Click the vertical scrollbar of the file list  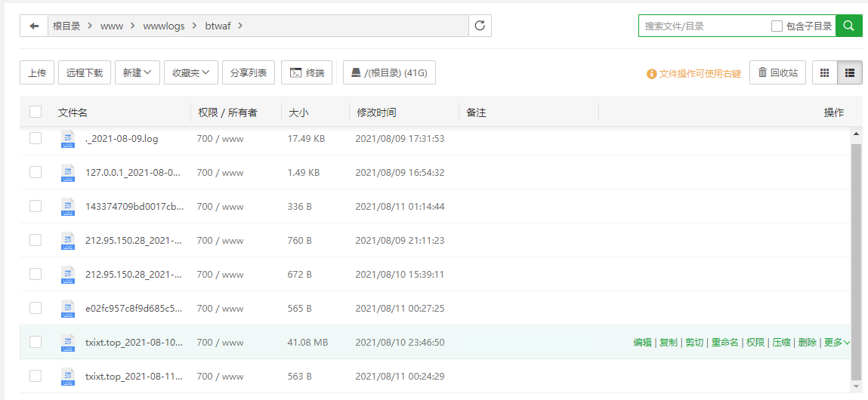click(x=857, y=260)
